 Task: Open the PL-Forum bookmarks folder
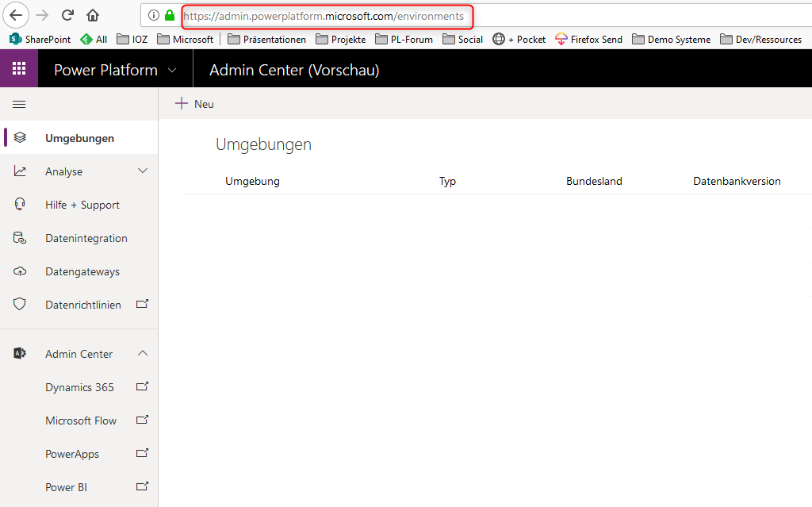(x=404, y=40)
